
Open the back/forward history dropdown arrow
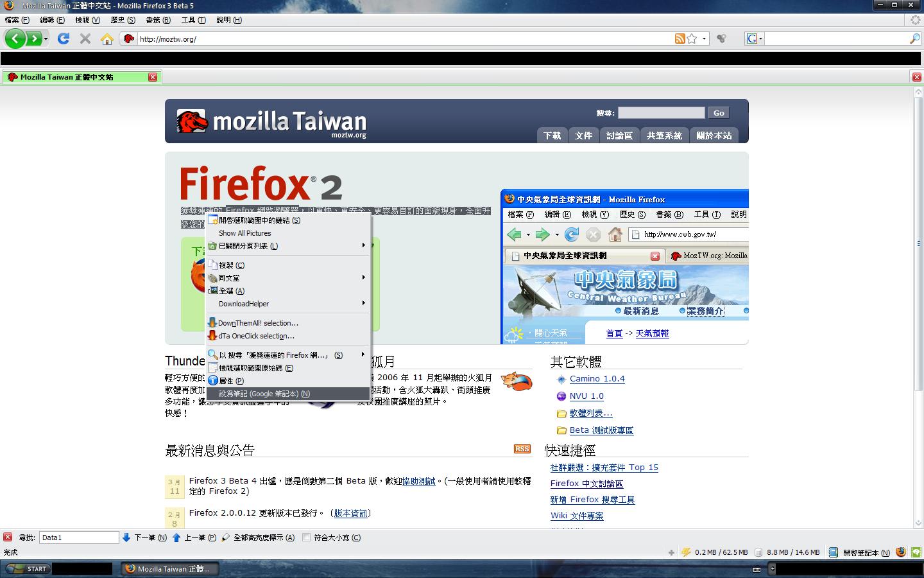pyautogui.click(x=46, y=39)
